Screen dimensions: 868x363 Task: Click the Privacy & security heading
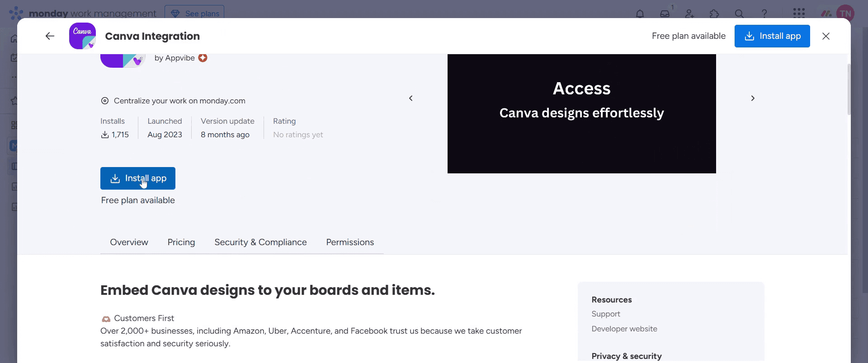point(627,356)
